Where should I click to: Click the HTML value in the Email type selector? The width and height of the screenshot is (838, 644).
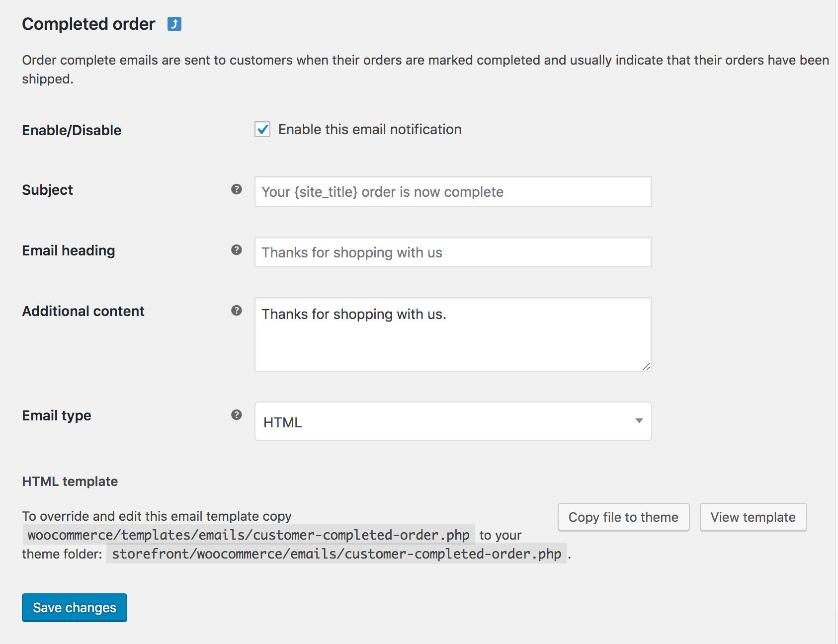coord(282,422)
